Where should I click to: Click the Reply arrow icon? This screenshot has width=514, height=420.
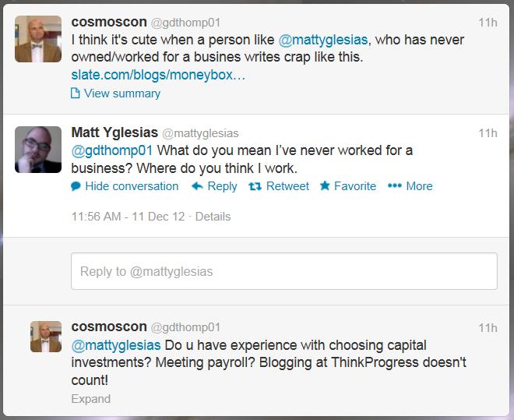(x=197, y=186)
